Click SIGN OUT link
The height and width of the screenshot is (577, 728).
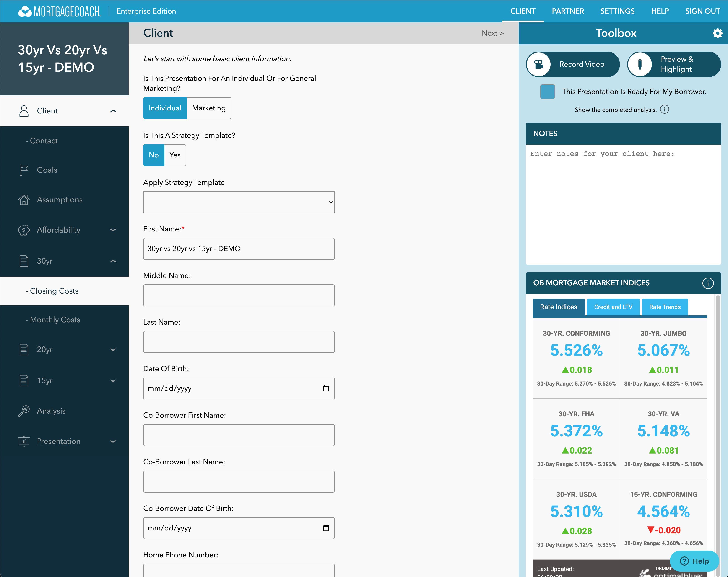click(703, 11)
